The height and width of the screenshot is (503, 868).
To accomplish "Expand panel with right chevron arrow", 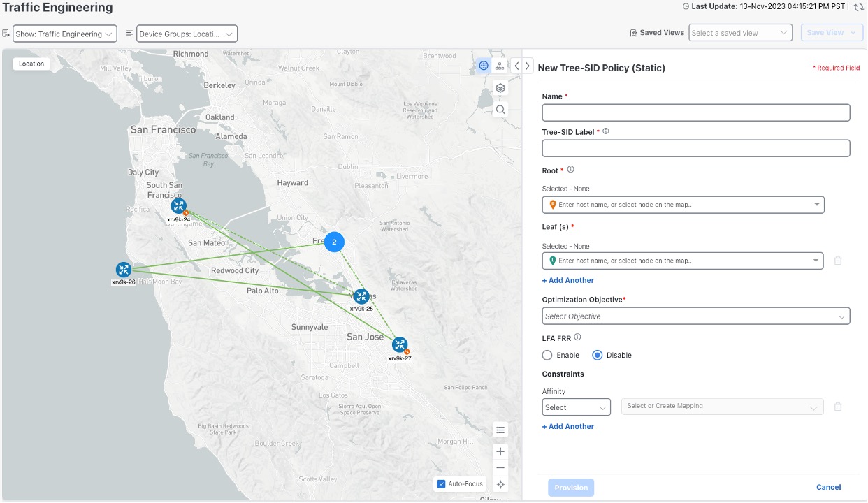I will (x=528, y=66).
